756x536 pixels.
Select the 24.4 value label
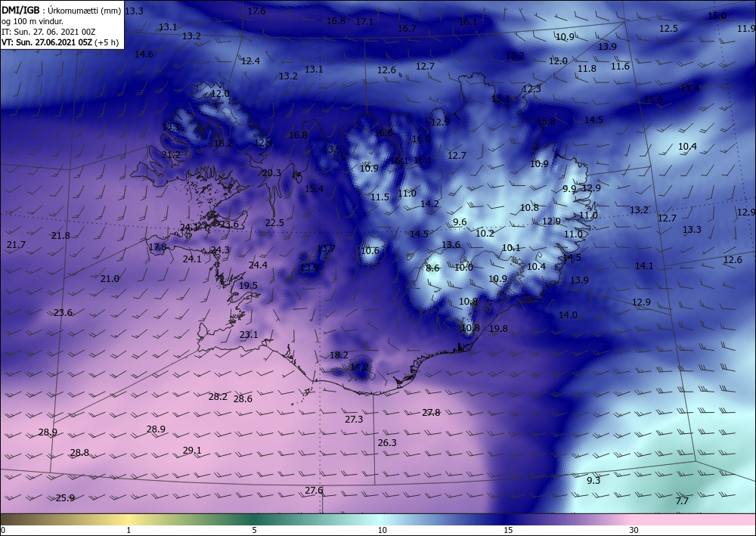258,265
